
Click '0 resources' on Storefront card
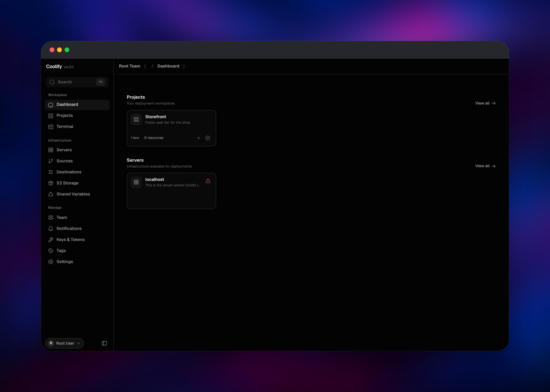click(x=154, y=138)
